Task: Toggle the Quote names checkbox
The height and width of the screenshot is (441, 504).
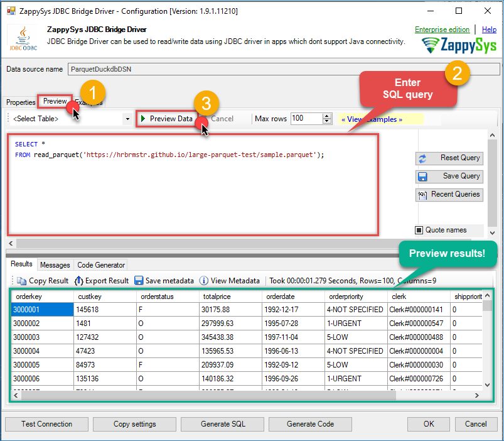Action: coord(419,230)
